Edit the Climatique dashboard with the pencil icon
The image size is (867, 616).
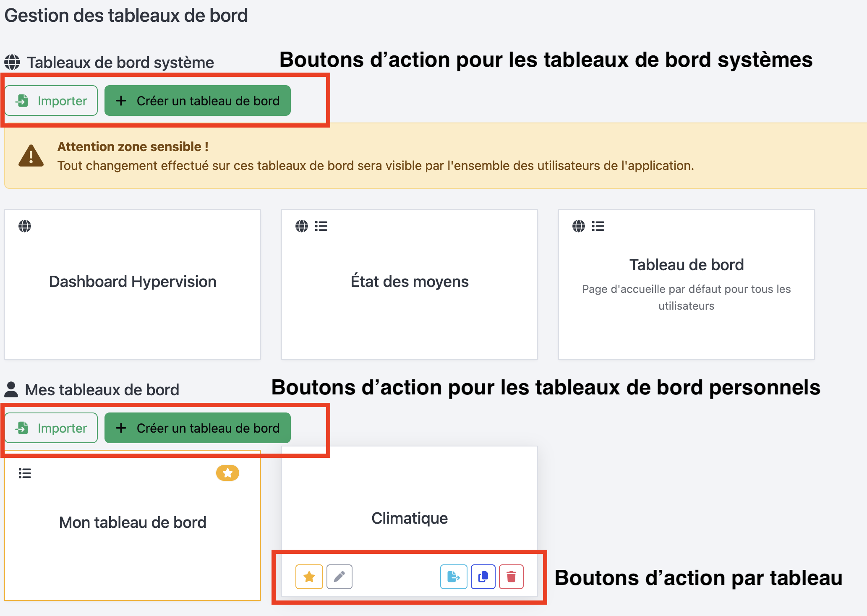coord(339,577)
